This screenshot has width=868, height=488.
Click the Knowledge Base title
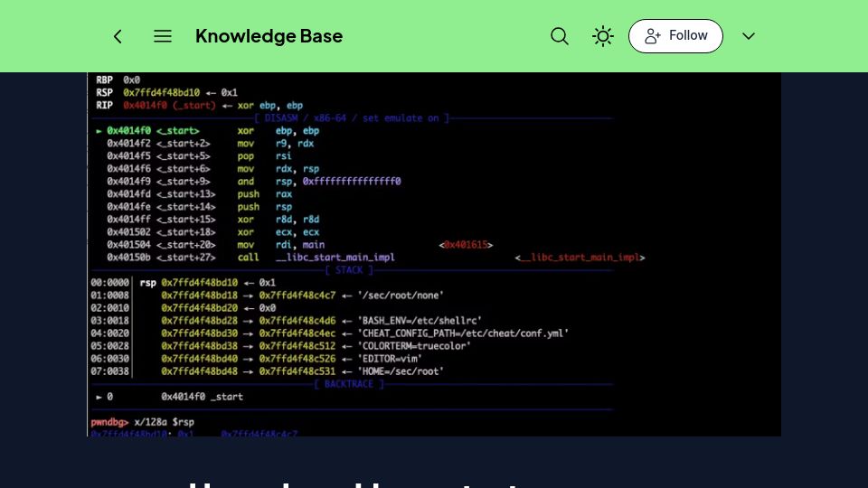pyautogui.click(x=269, y=36)
